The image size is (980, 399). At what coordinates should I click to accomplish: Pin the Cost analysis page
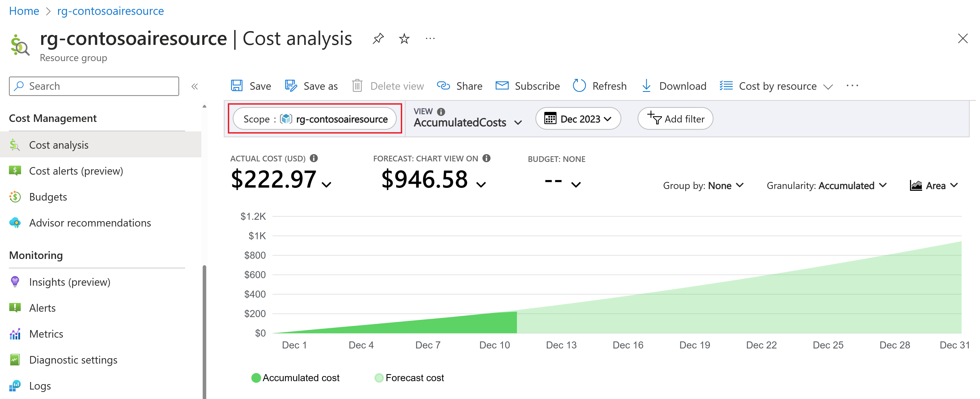click(378, 38)
